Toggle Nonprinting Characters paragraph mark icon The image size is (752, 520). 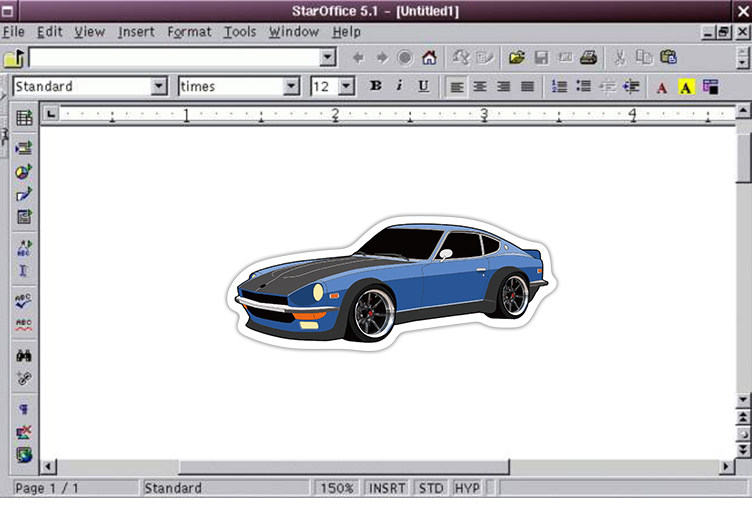[x=24, y=409]
